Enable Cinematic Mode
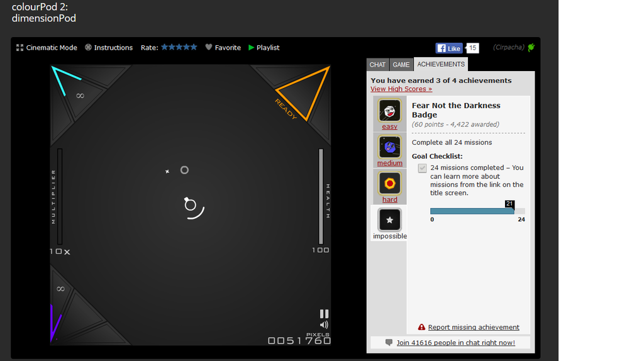Image resolution: width=644 pixels, height=361 pixels. point(47,48)
